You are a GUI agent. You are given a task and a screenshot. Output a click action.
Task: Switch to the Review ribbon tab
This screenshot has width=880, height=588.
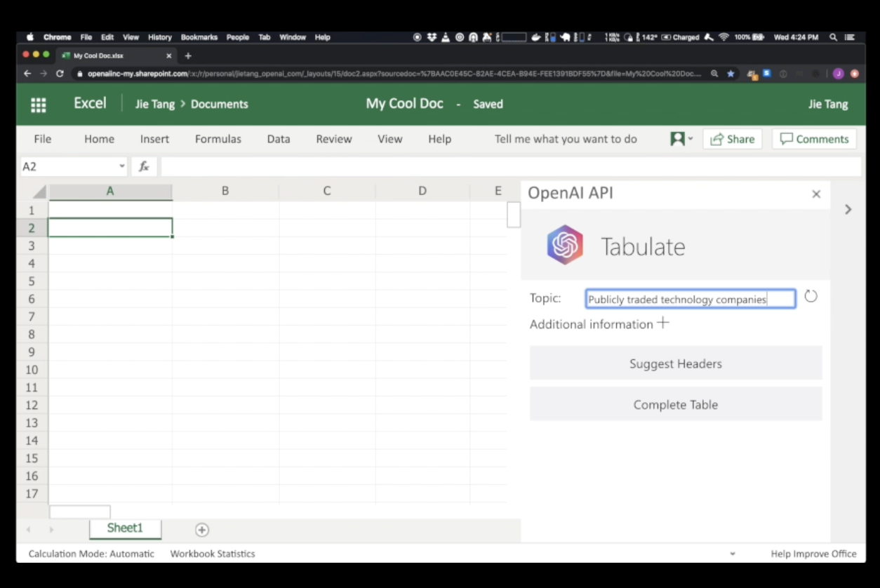pyautogui.click(x=334, y=139)
